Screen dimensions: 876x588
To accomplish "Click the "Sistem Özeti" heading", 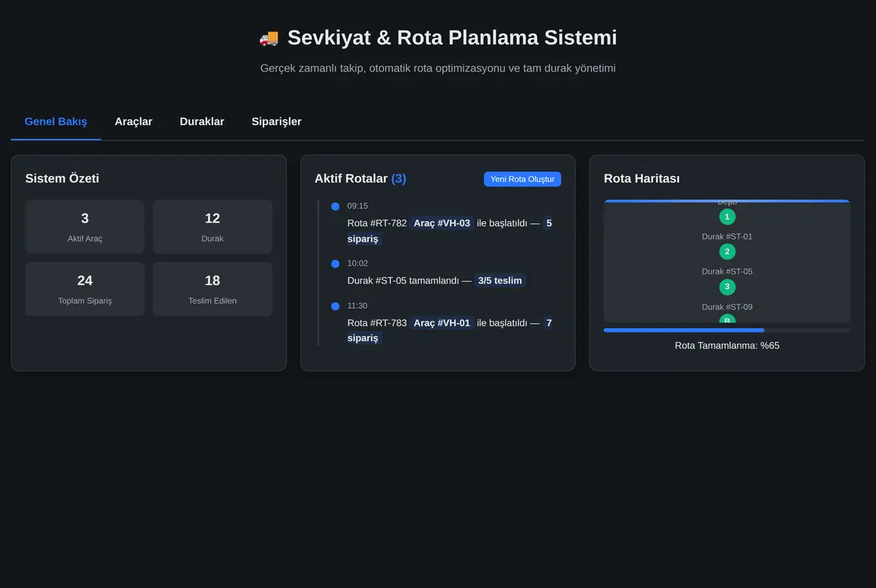I will [62, 179].
